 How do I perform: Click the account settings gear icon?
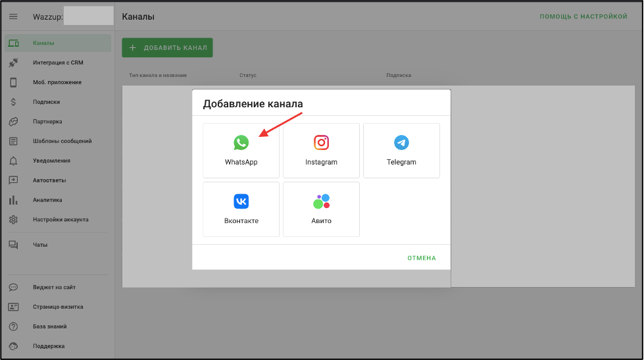coord(13,219)
